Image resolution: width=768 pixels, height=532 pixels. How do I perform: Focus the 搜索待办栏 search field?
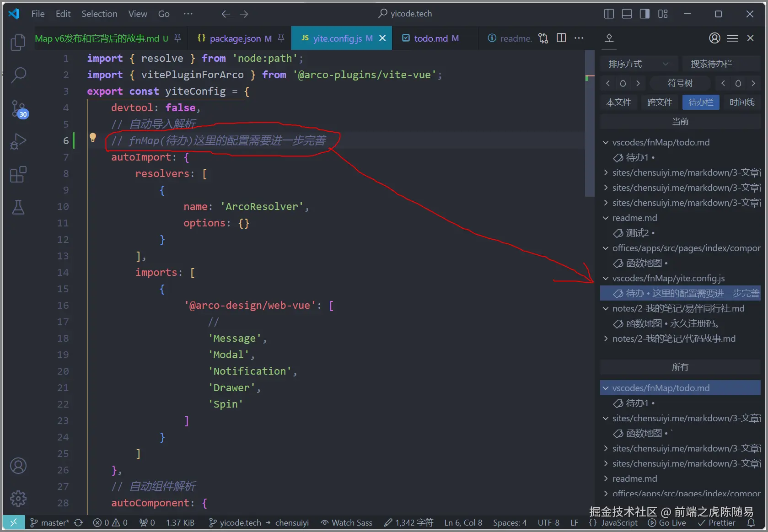pos(721,64)
